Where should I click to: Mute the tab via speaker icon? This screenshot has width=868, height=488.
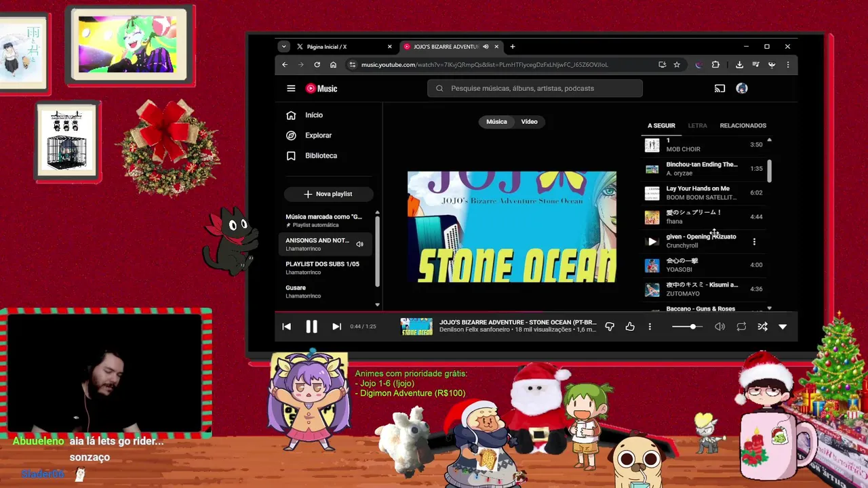[486, 47]
